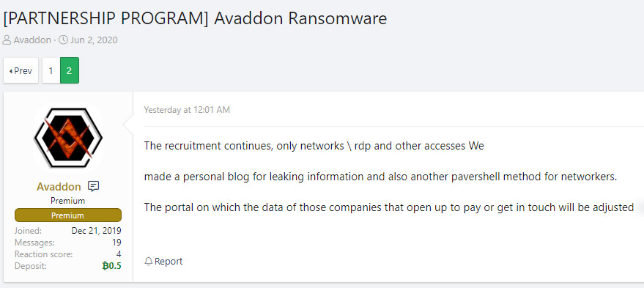Open the conversation icon next to Avaddon username
The height and width of the screenshot is (288, 644).
click(94, 187)
